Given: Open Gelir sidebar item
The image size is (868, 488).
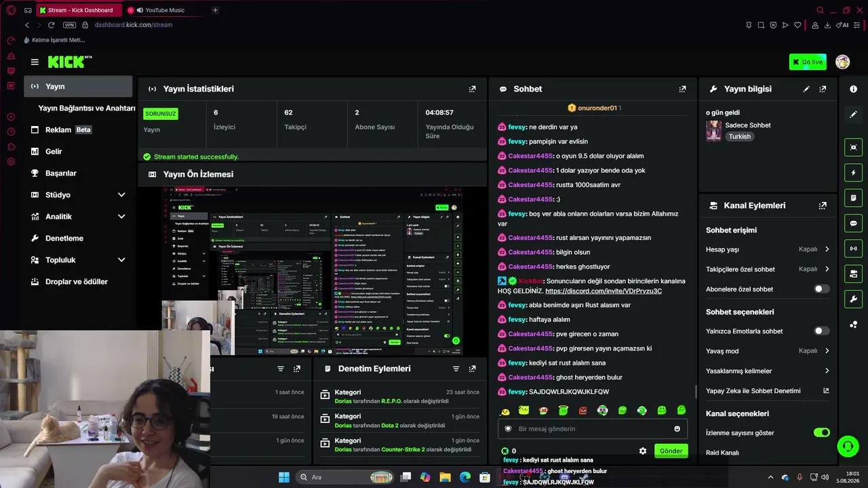Looking at the screenshot, I should point(78,151).
